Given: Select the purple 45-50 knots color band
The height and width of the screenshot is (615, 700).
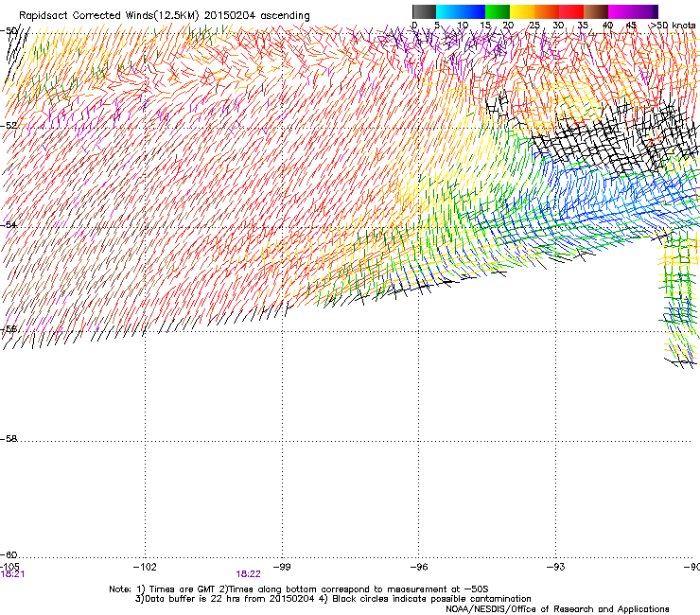Looking at the screenshot, I should click(645, 11).
